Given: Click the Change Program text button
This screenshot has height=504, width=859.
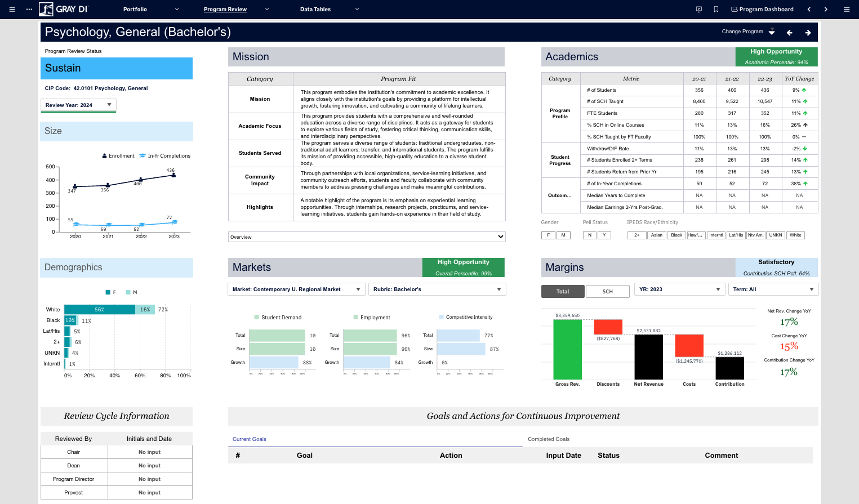Looking at the screenshot, I should [742, 32].
